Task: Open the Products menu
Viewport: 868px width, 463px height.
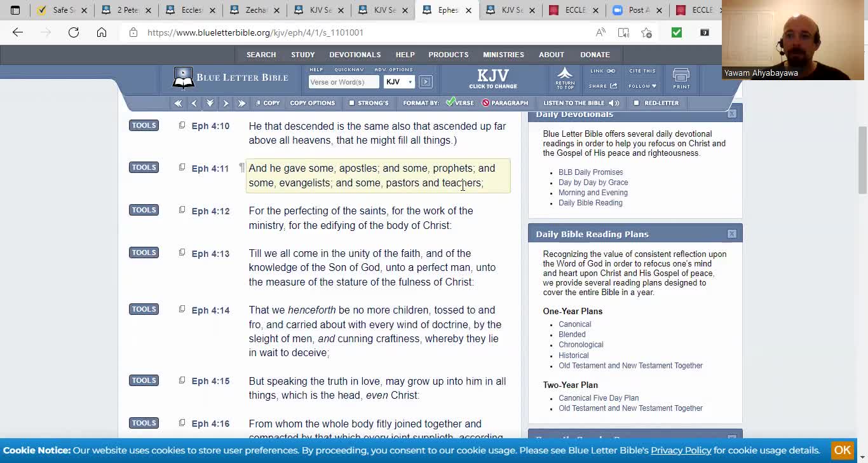Action: (449, 55)
